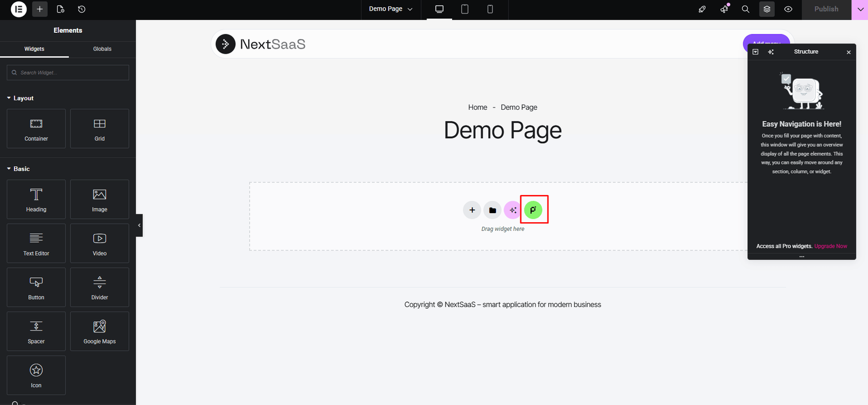Click the AI sparkle icon inside the empty container

pos(513,210)
